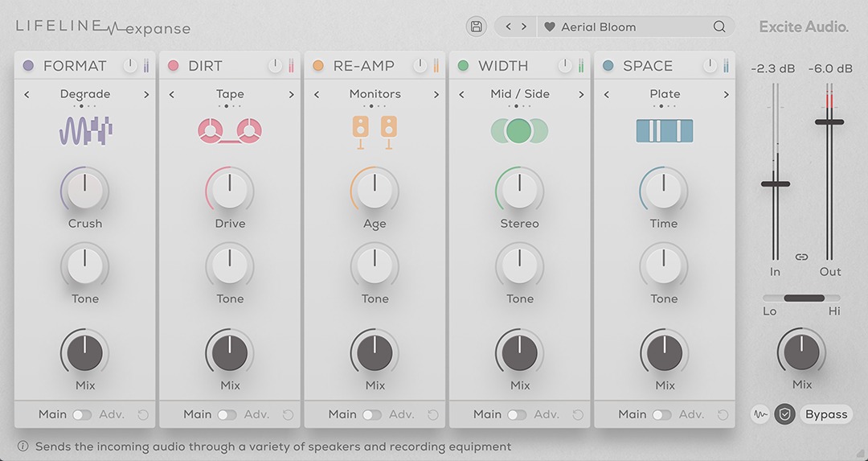Disable the DIRT module power dot
Image resolution: width=868 pixels, height=461 pixels.
[x=174, y=66]
